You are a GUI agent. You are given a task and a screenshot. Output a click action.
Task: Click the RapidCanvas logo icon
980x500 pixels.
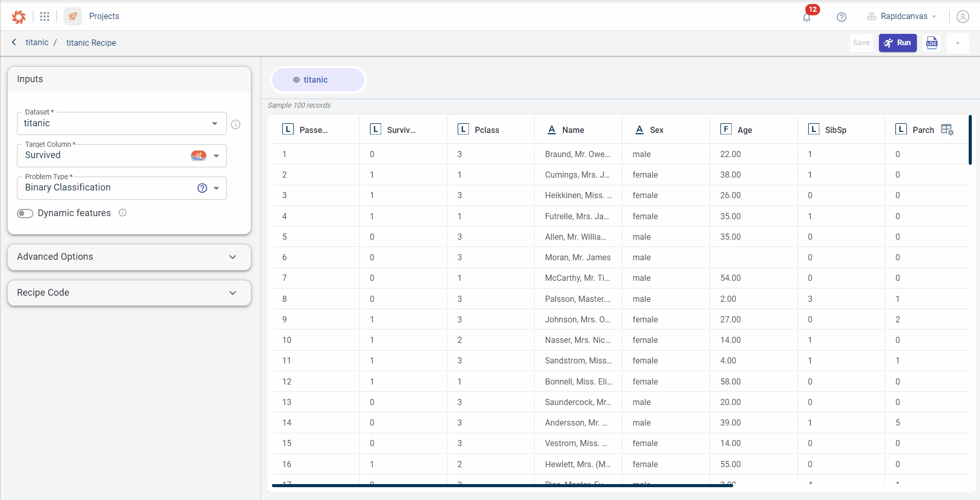(x=19, y=16)
